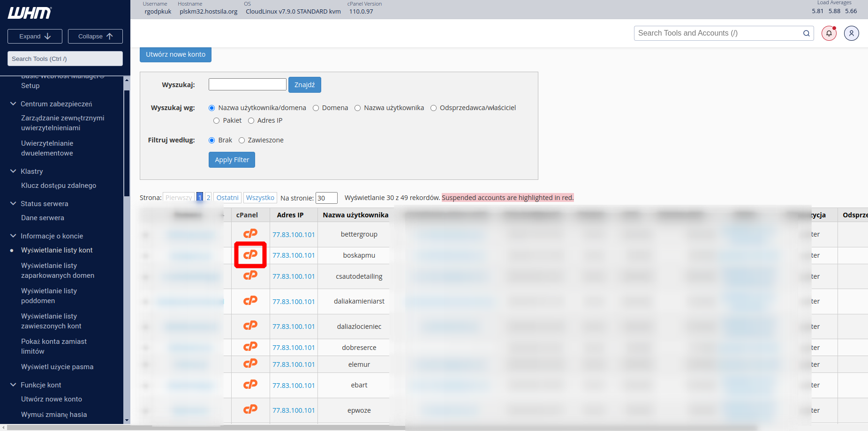
Task: Open sidebar Utwórz nowe konto item
Action: pyautogui.click(x=52, y=399)
